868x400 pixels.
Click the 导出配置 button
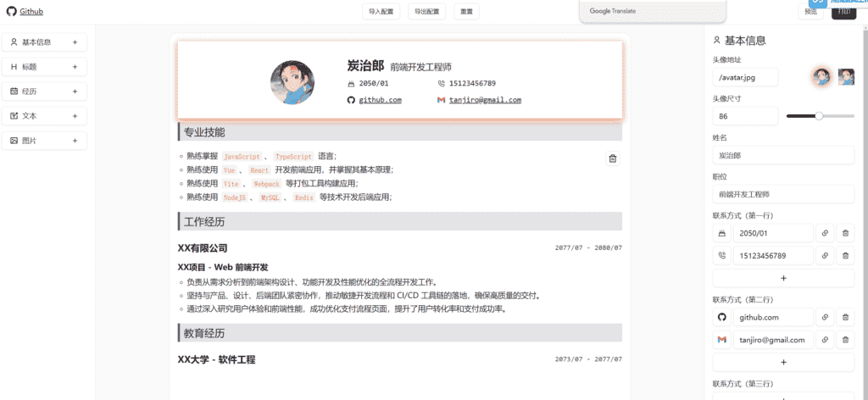point(427,12)
